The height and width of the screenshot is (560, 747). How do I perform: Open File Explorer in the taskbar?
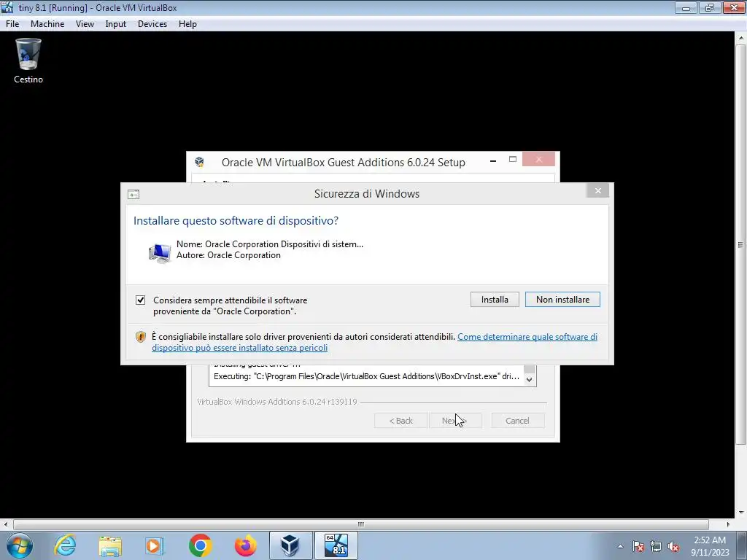110,545
